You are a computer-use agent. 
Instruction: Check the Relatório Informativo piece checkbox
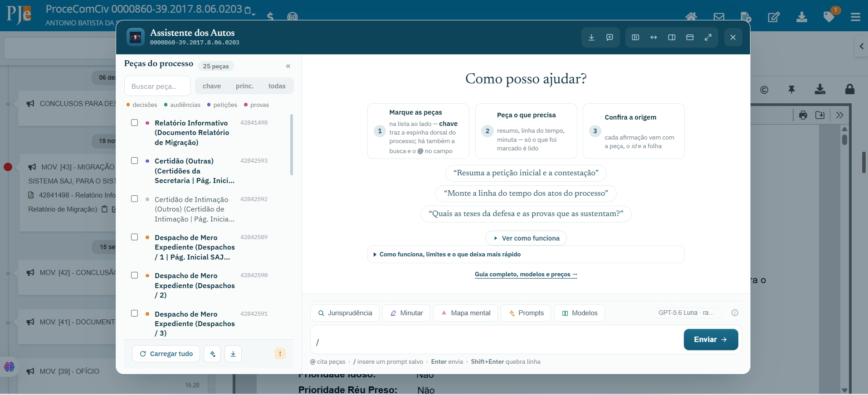point(135,123)
